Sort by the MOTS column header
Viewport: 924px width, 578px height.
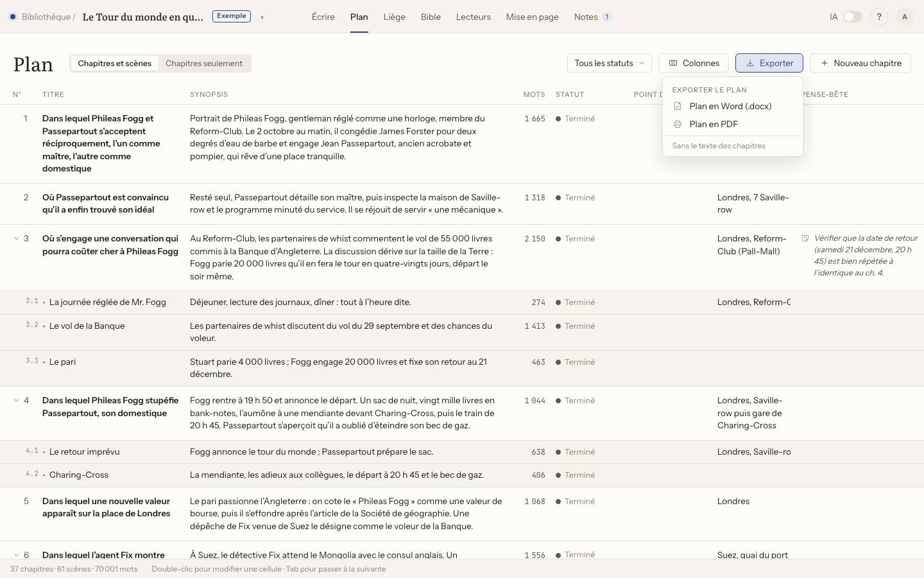(x=534, y=94)
